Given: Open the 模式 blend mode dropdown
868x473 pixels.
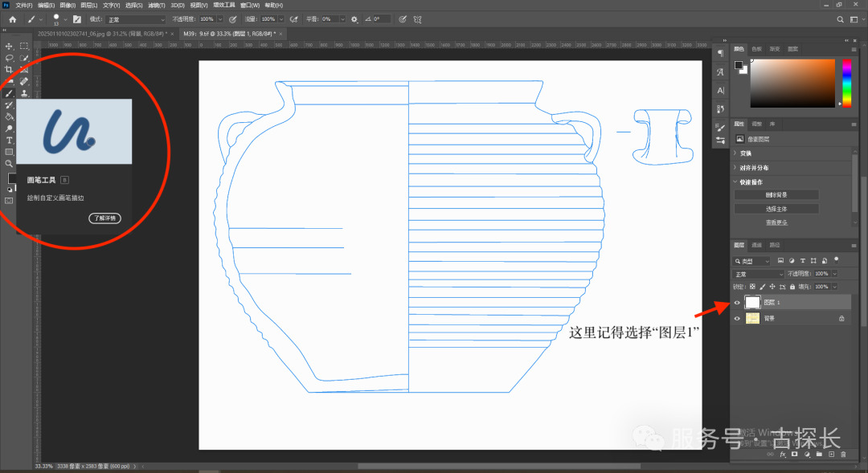Looking at the screenshot, I should pos(136,19).
